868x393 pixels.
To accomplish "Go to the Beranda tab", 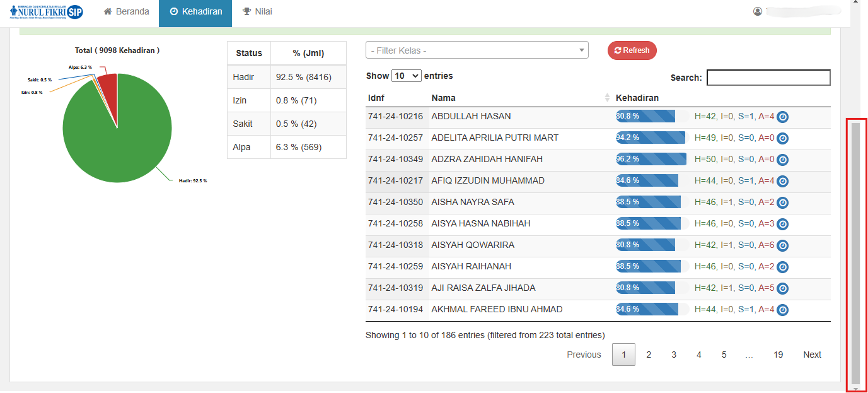I will pyautogui.click(x=127, y=11).
